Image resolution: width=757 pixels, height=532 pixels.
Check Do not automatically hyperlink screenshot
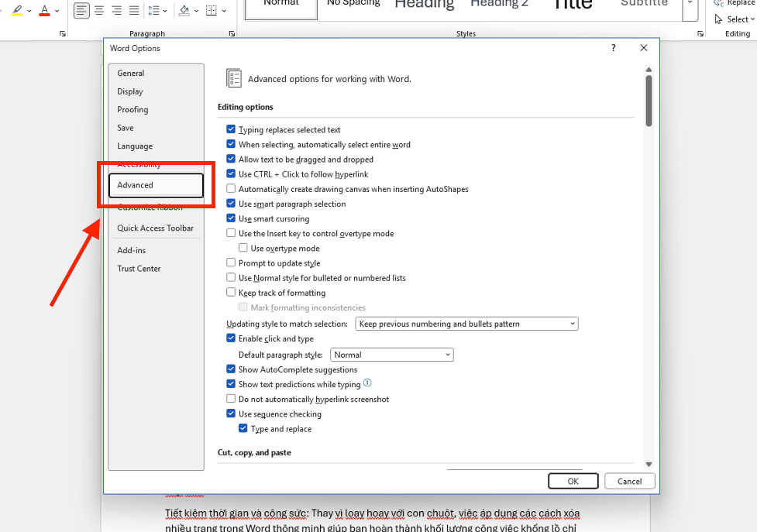coord(231,399)
